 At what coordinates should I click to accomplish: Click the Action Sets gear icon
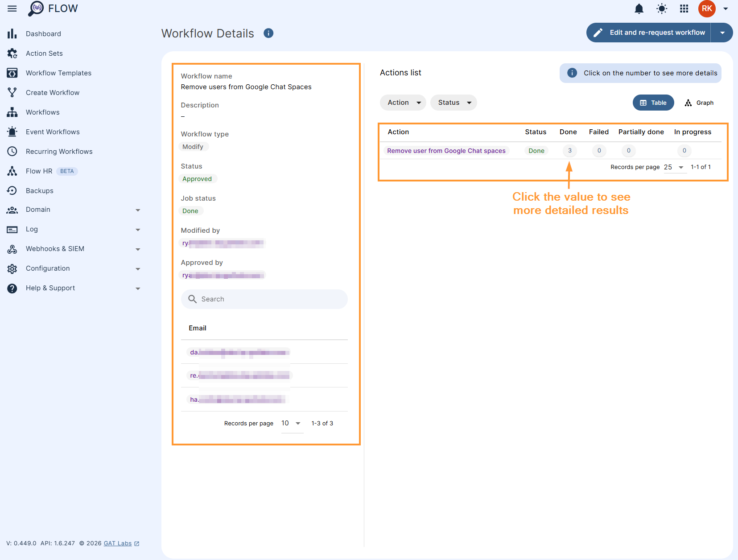click(x=12, y=54)
